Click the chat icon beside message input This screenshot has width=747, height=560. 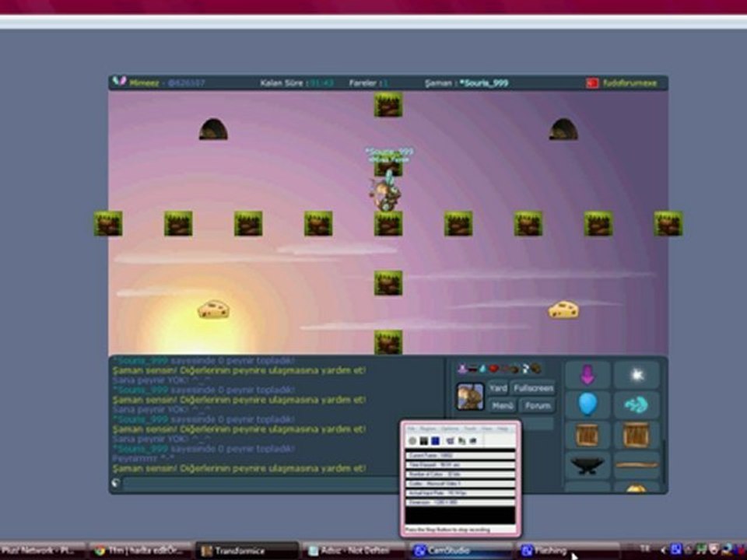point(116,483)
